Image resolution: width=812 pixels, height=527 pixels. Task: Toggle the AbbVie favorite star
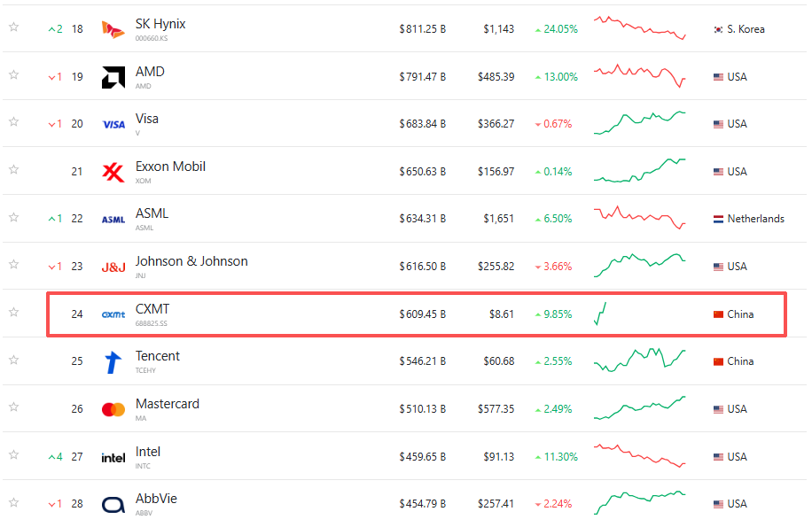tap(14, 501)
